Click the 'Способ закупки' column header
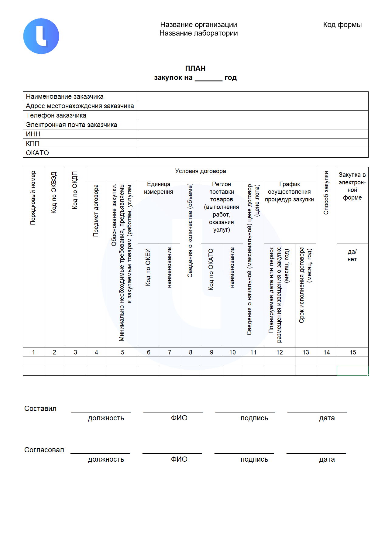Screen dimensions: 392x554 click(x=327, y=257)
